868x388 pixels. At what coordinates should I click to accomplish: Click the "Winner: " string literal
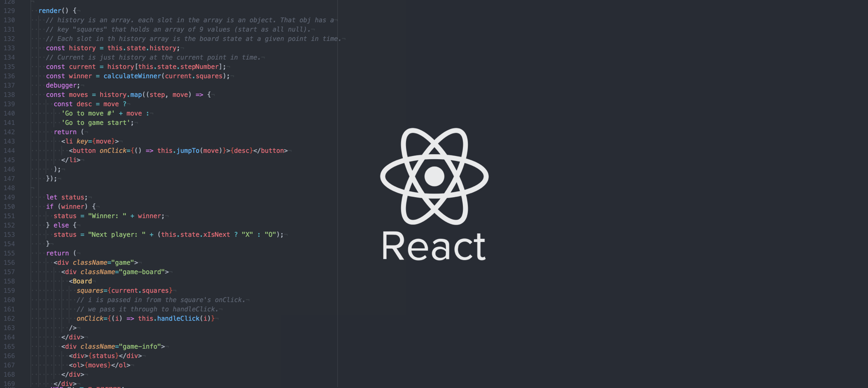(107, 216)
